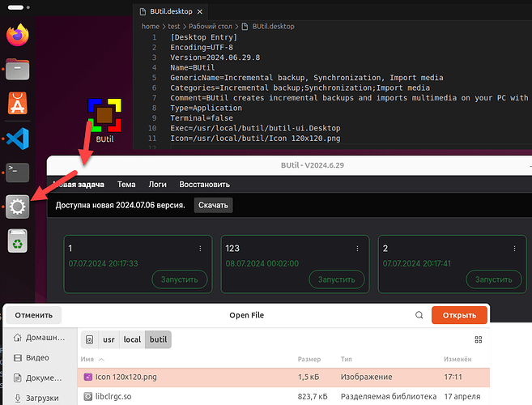Image resolution: width=532 pixels, height=405 pixels.
Task: Open Firefox from the dock
Action: (18, 35)
